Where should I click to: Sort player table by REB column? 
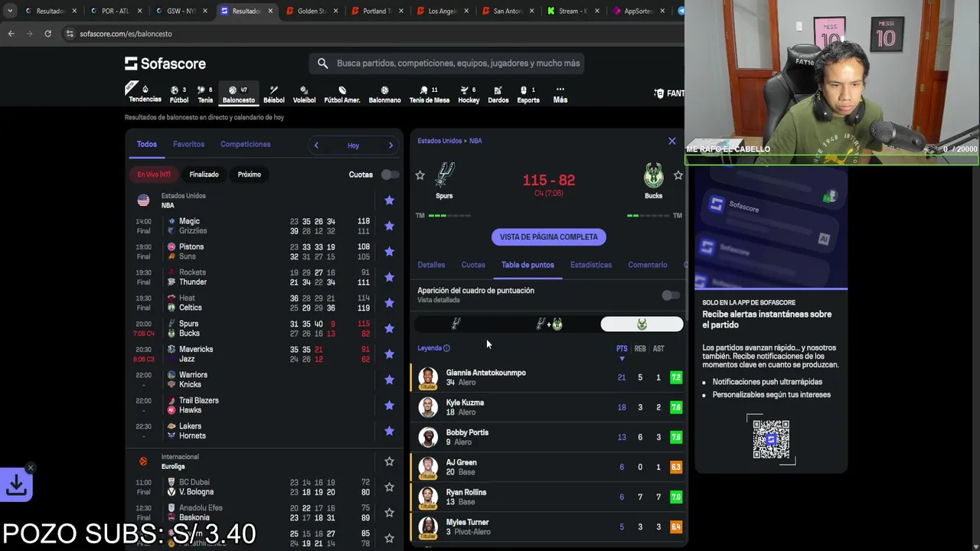point(640,349)
